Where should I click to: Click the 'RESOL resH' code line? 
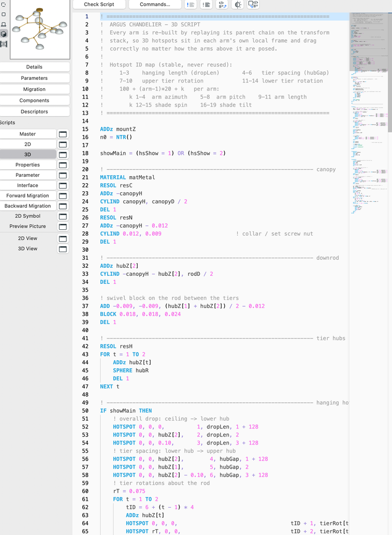point(116,346)
